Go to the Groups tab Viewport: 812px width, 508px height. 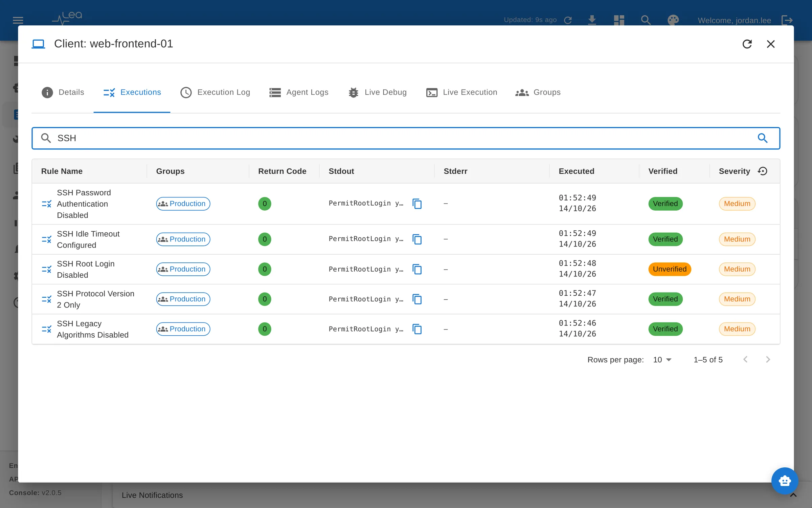(x=538, y=92)
